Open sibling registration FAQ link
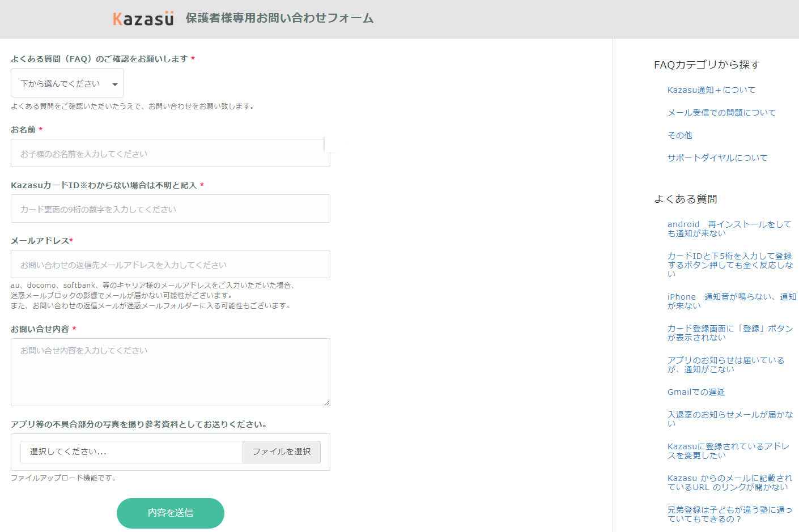Screen dimensions: 799x532 click(729, 514)
